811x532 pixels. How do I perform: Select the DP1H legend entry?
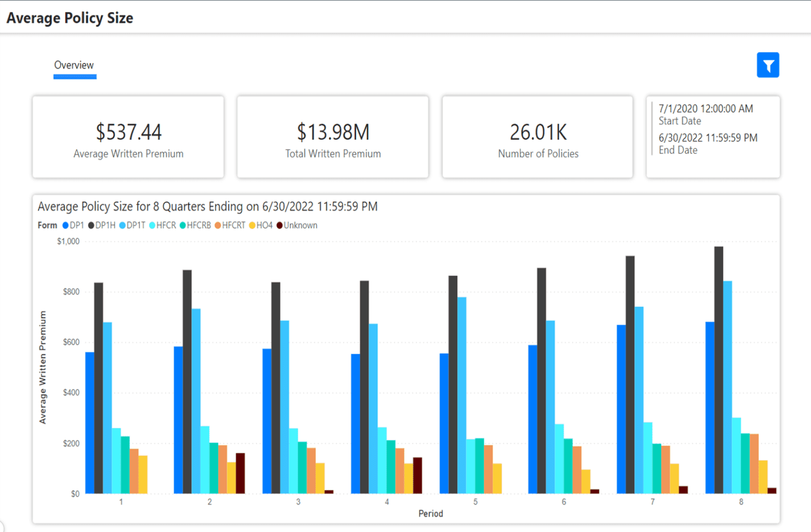tap(101, 225)
